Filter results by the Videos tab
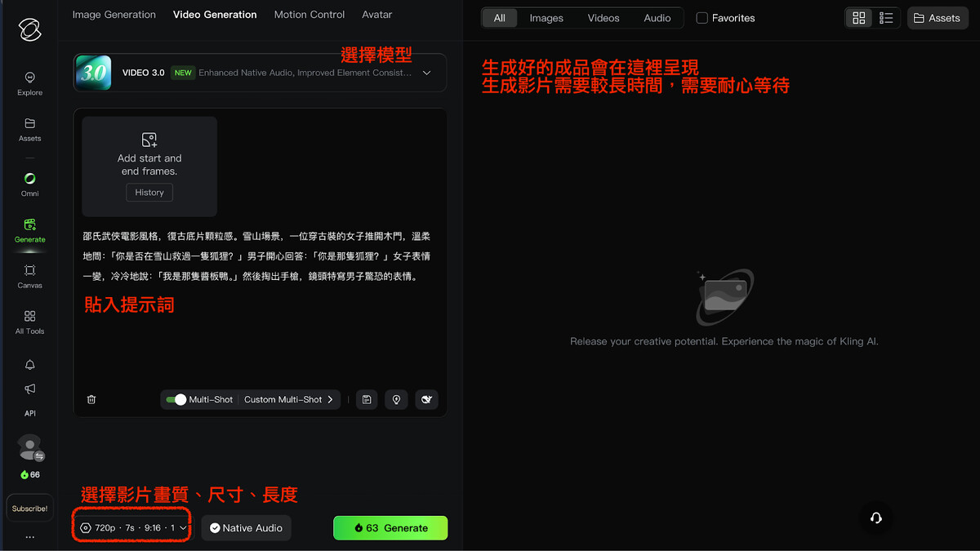This screenshot has height=551, width=980. 603,18
